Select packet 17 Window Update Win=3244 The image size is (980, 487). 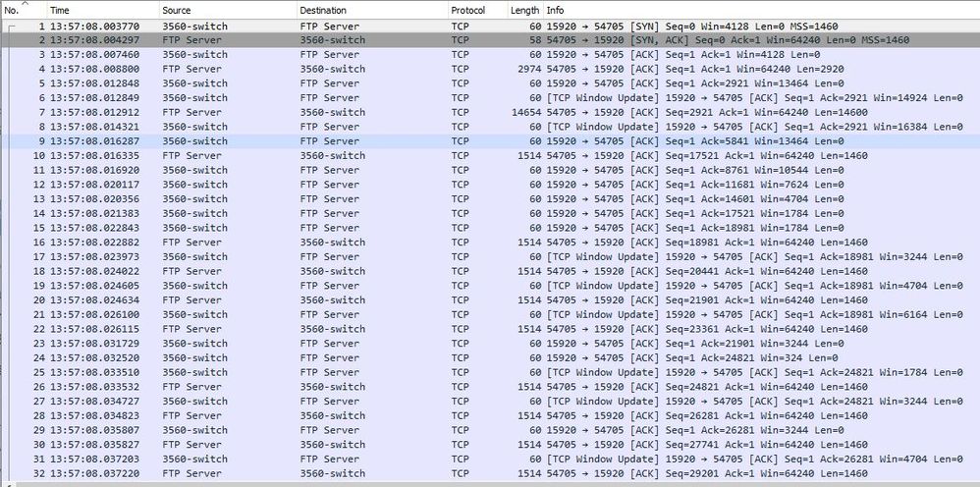pos(491,256)
